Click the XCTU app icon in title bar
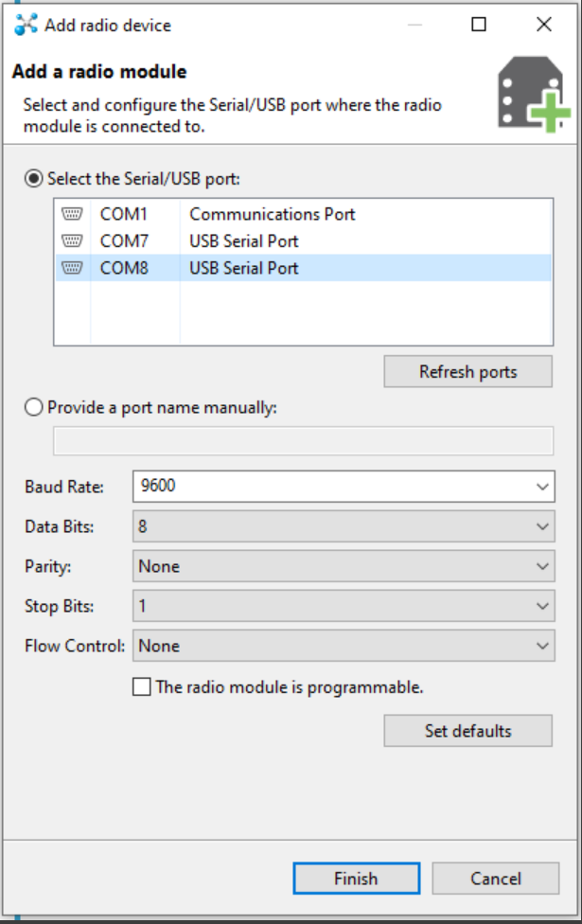 pos(26,25)
